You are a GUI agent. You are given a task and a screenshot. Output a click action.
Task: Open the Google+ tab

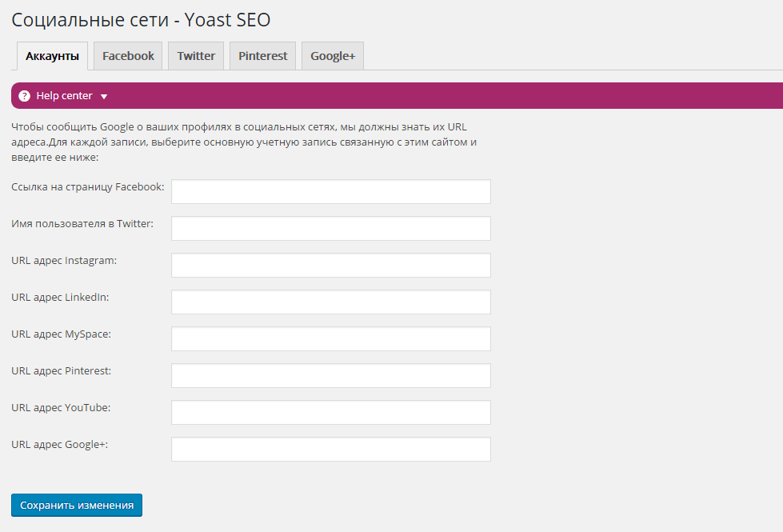[x=333, y=56]
